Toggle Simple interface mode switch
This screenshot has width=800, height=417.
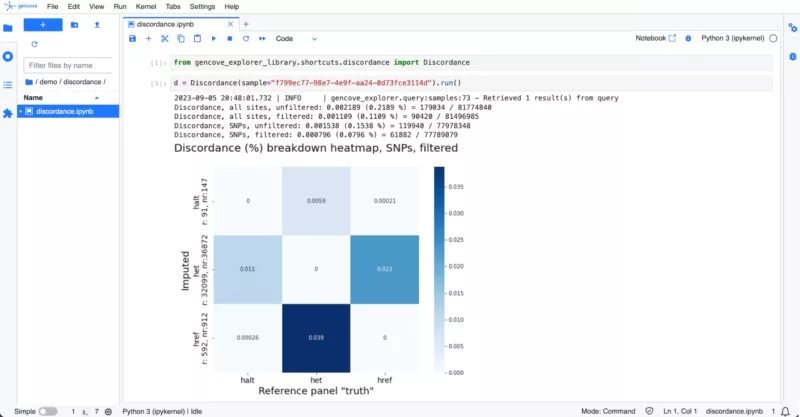tap(47, 410)
